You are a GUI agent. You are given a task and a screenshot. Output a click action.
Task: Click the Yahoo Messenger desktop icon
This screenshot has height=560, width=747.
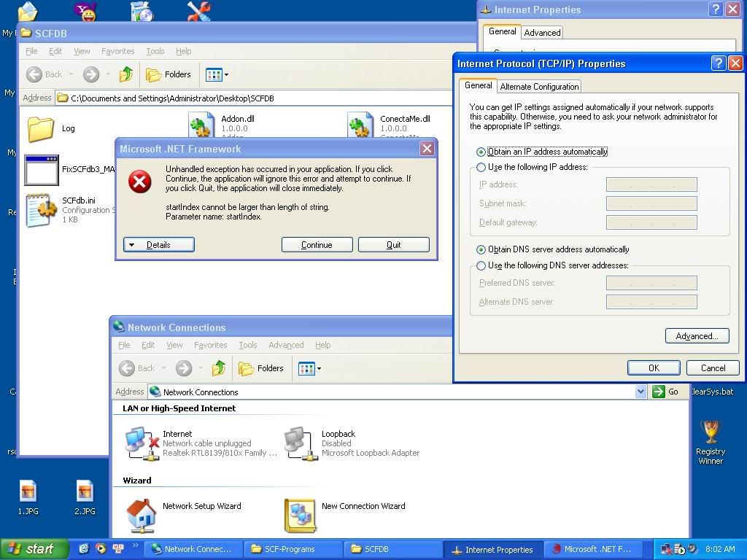click(x=88, y=11)
